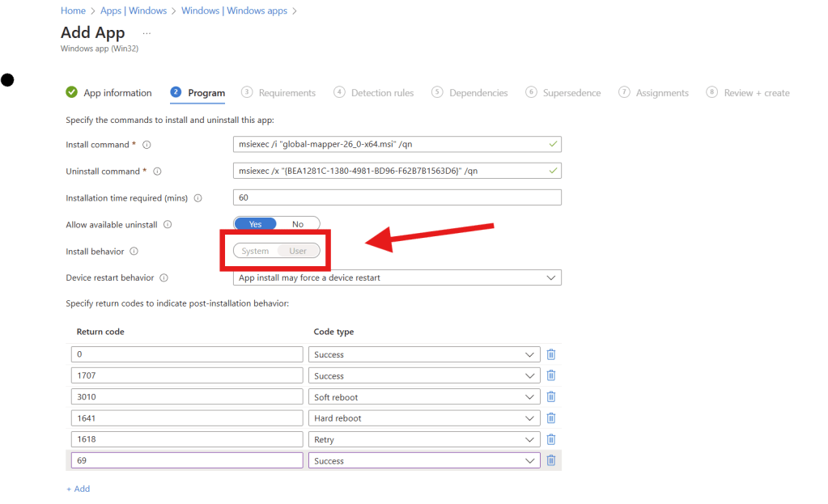
Task: Show info for Installation time required
Action: point(198,198)
